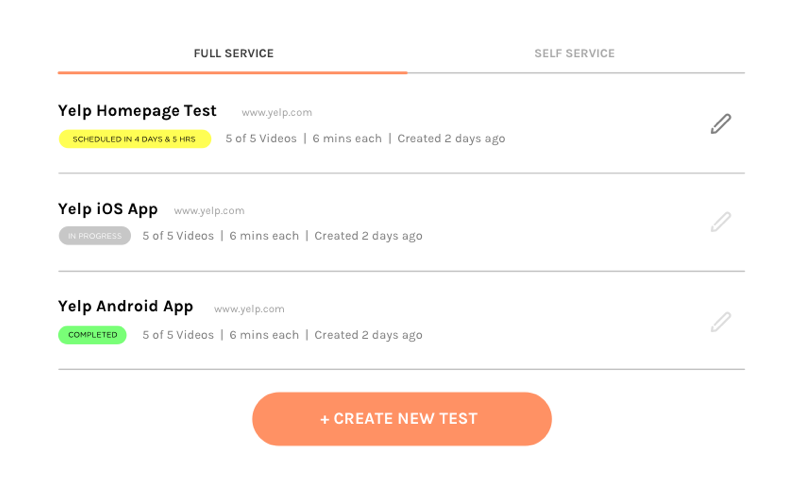The image size is (805, 492).
Task: Open the Yelp iOS App test
Action: coord(108,209)
